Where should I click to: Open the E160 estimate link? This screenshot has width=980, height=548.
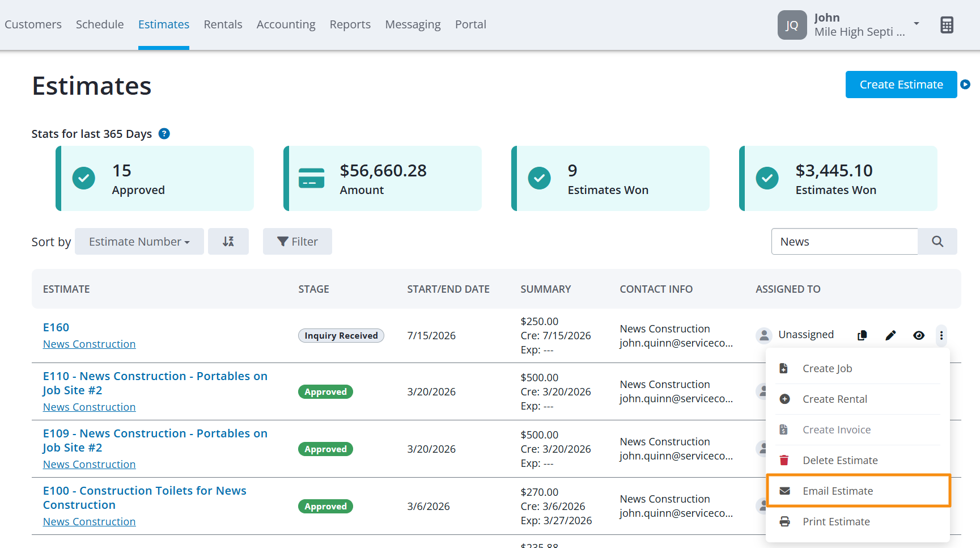56,327
